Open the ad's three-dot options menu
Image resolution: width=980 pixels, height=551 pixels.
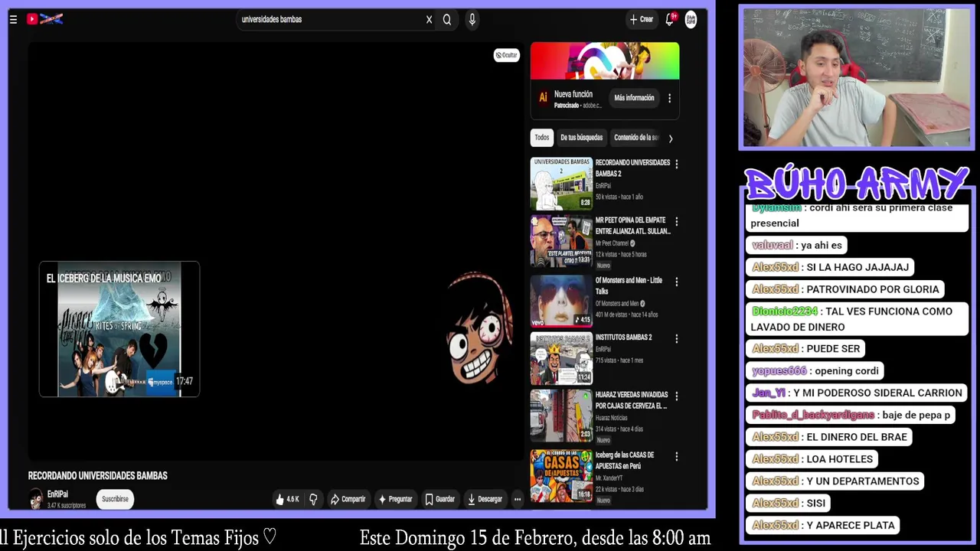pos(669,98)
